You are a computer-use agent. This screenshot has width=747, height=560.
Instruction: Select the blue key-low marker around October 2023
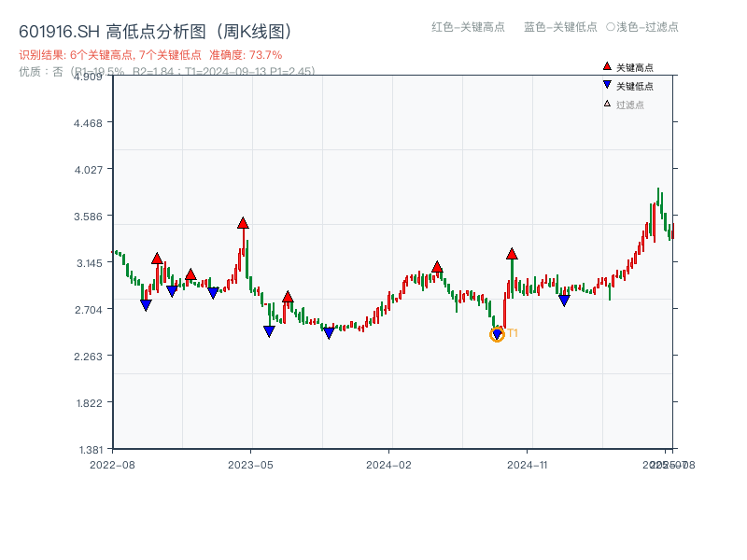329,333
